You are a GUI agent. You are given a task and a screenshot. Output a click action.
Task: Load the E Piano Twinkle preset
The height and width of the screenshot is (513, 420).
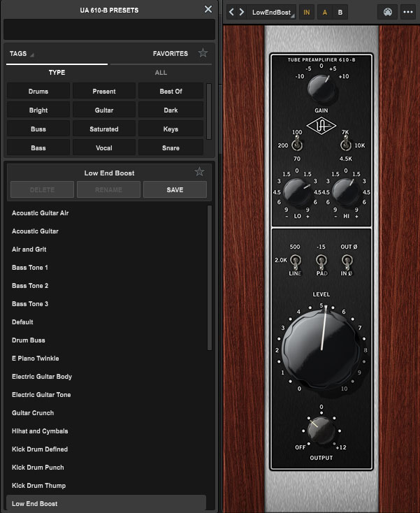(106, 359)
